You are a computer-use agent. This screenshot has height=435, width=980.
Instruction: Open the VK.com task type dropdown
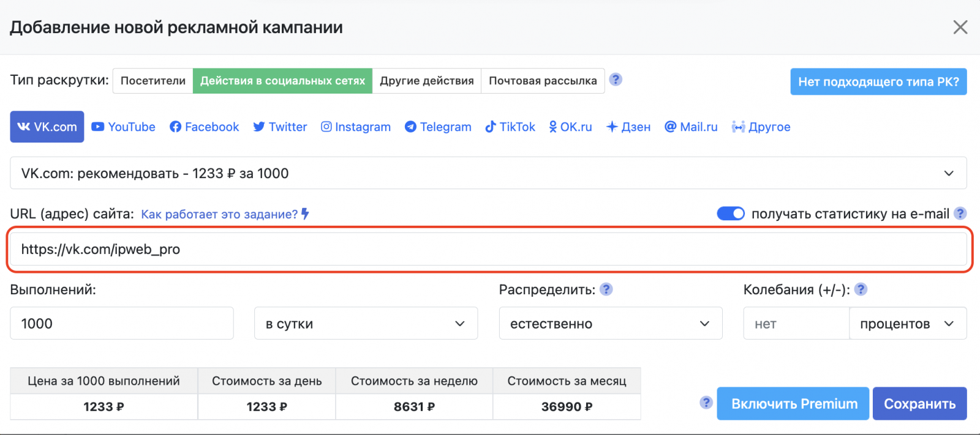[488, 173]
